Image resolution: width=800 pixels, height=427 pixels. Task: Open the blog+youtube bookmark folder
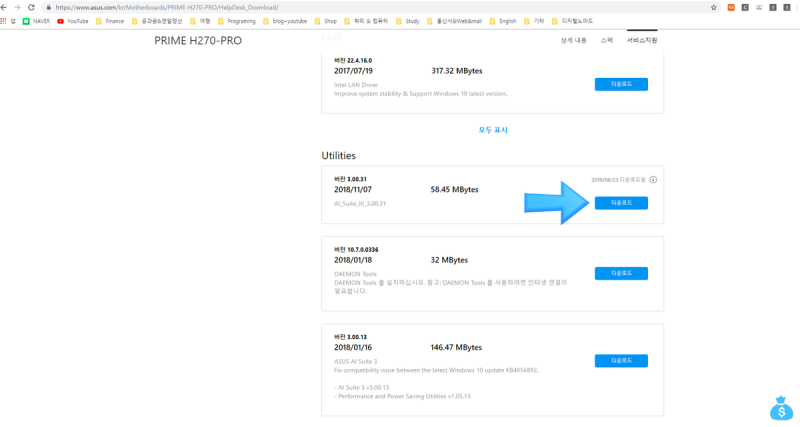point(285,21)
